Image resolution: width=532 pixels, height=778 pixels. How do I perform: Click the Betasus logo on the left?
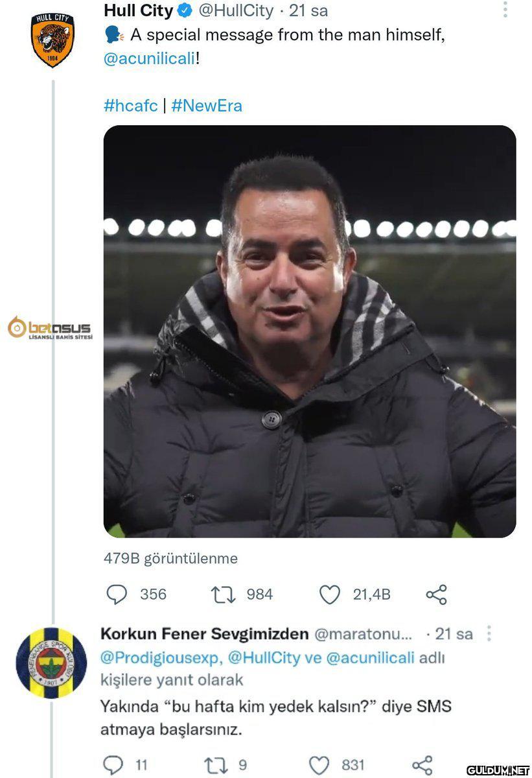pos(50,330)
